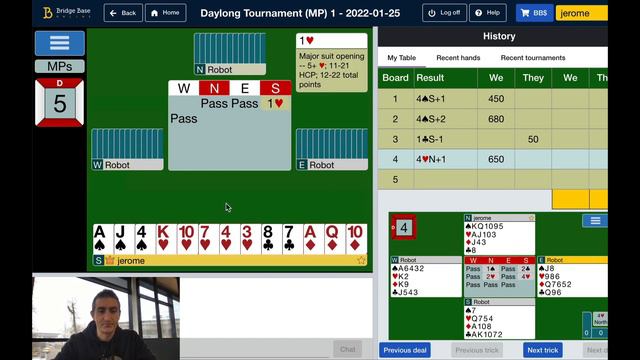Log off from Bridge Base
The width and height of the screenshot is (640, 360).
[444, 13]
